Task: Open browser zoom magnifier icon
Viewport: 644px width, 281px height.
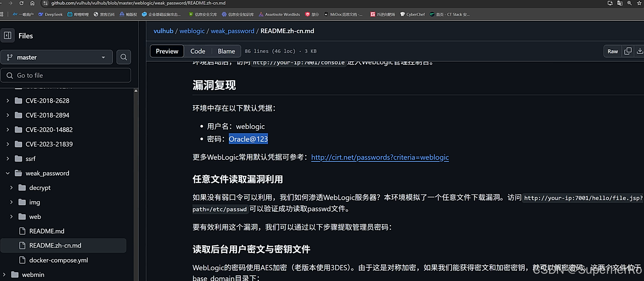Action: (629, 3)
